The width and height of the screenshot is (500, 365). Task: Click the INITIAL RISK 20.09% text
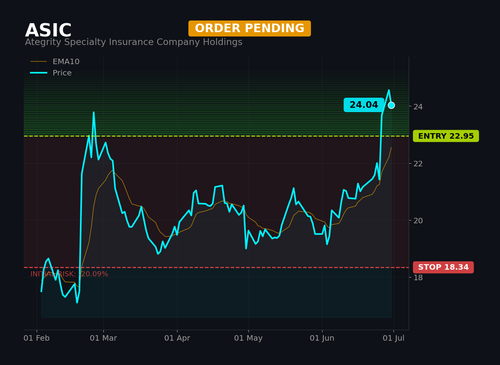tap(69, 274)
